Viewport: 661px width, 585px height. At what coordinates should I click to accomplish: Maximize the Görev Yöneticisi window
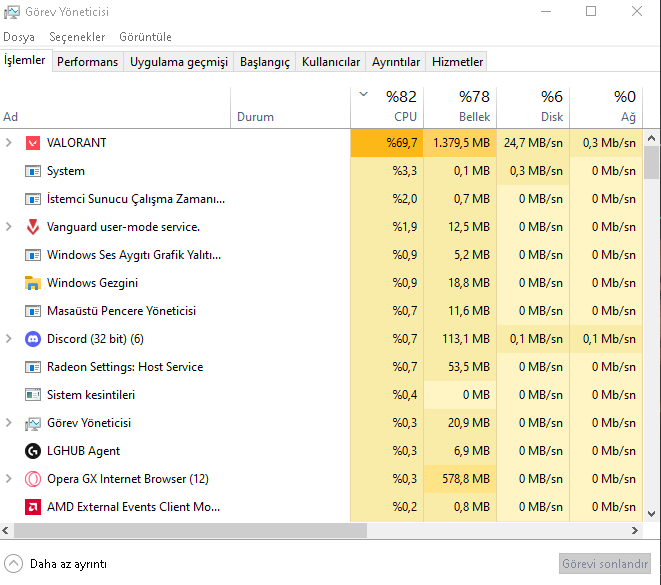click(591, 11)
